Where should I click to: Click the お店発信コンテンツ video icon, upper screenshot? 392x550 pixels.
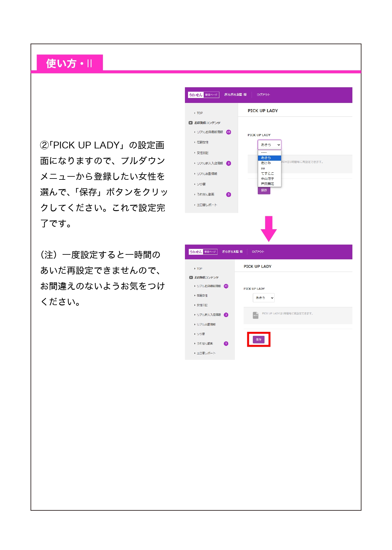[x=190, y=123]
